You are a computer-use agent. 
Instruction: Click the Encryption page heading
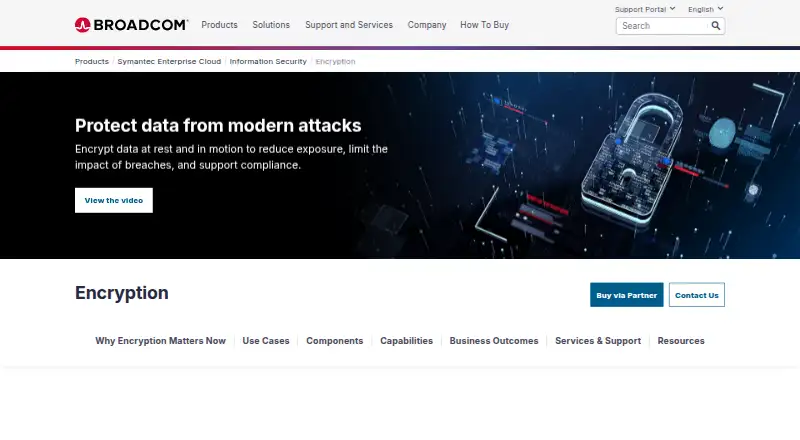121,293
